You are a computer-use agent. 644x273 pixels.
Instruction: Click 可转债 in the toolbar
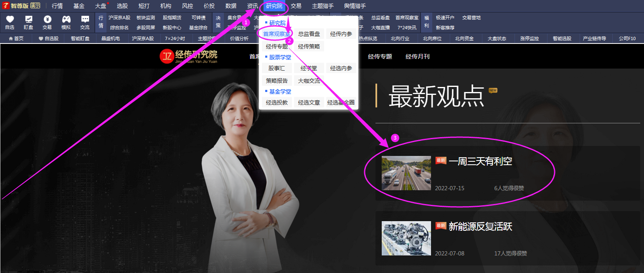tap(198, 18)
